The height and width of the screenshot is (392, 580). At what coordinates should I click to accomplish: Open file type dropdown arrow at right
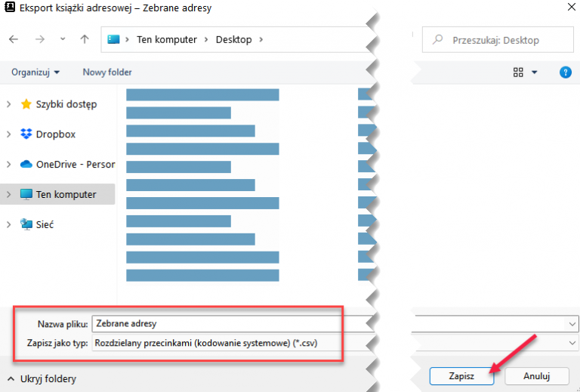[572, 343]
